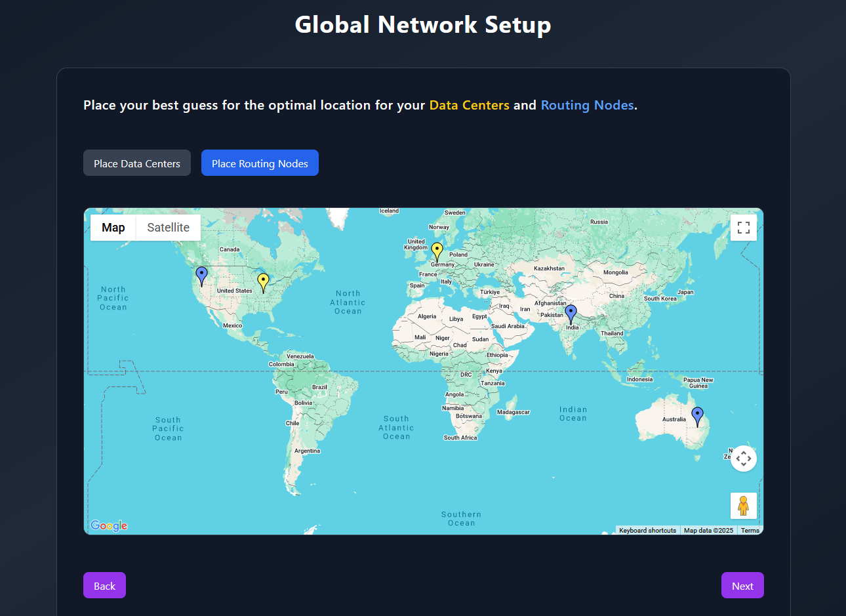Select the blue routing node pin on the US west coast

[202, 276]
